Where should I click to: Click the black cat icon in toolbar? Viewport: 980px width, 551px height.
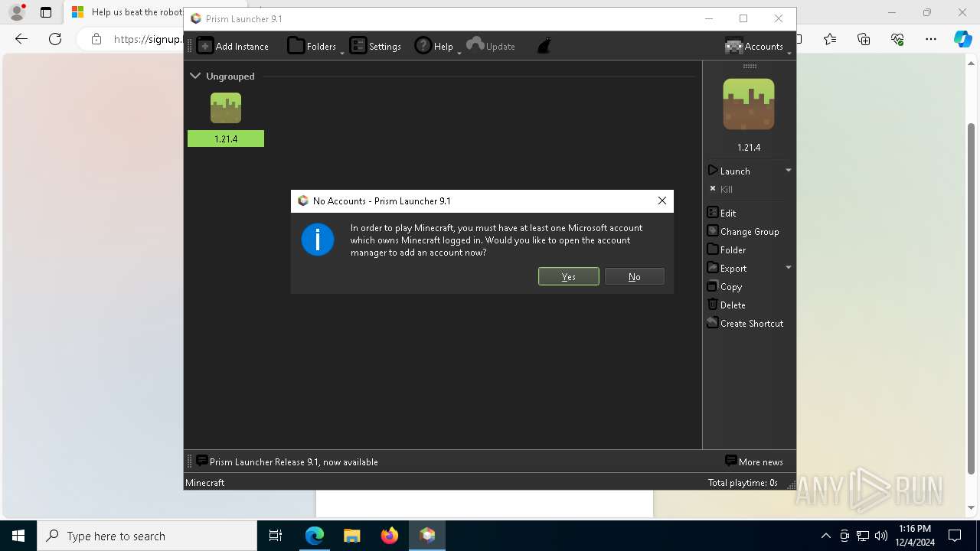point(544,47)
